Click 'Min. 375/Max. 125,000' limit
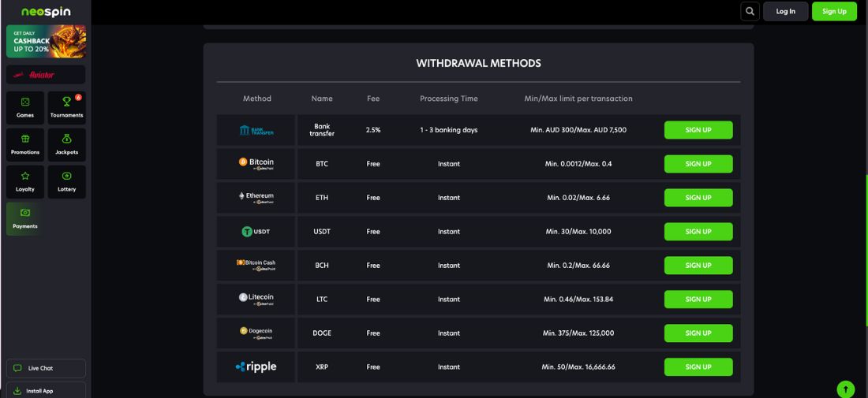Screen dimensions: 868x398 pos(578,333)
